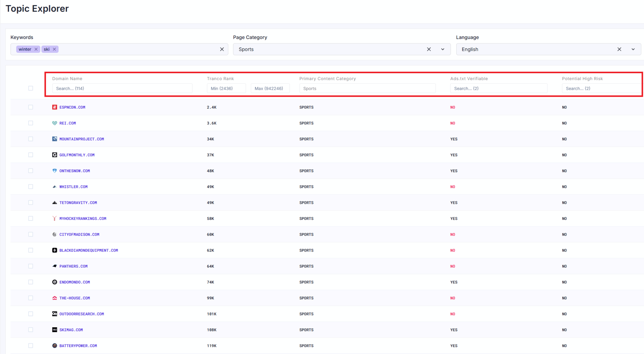
Task: Remove the ski keyword tag
Action: click(x=54, y=49)
